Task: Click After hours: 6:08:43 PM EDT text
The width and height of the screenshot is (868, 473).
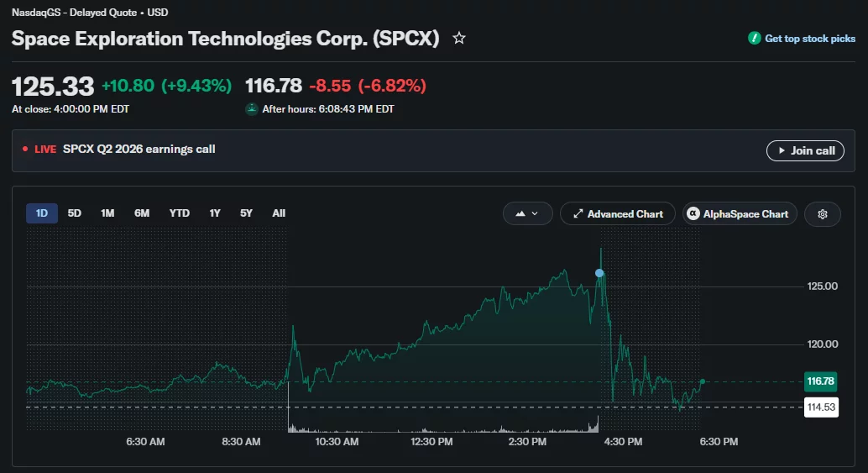Action: click(x=328, y=109)
